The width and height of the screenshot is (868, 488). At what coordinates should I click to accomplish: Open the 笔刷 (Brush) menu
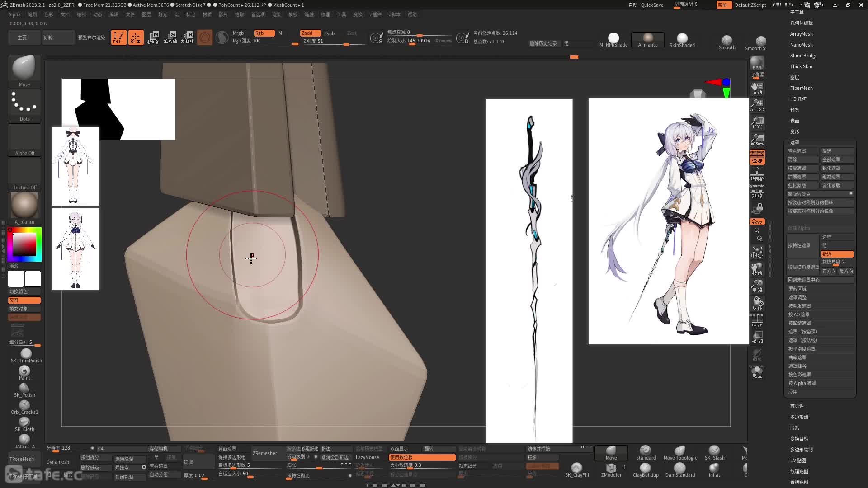33,14
